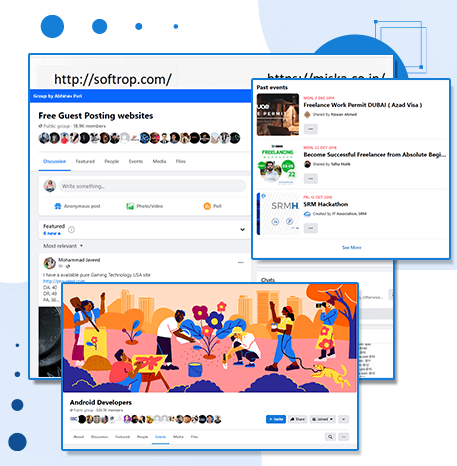
Task: Open the Featured tab in Android Developers
Action: tap(122, 437)
